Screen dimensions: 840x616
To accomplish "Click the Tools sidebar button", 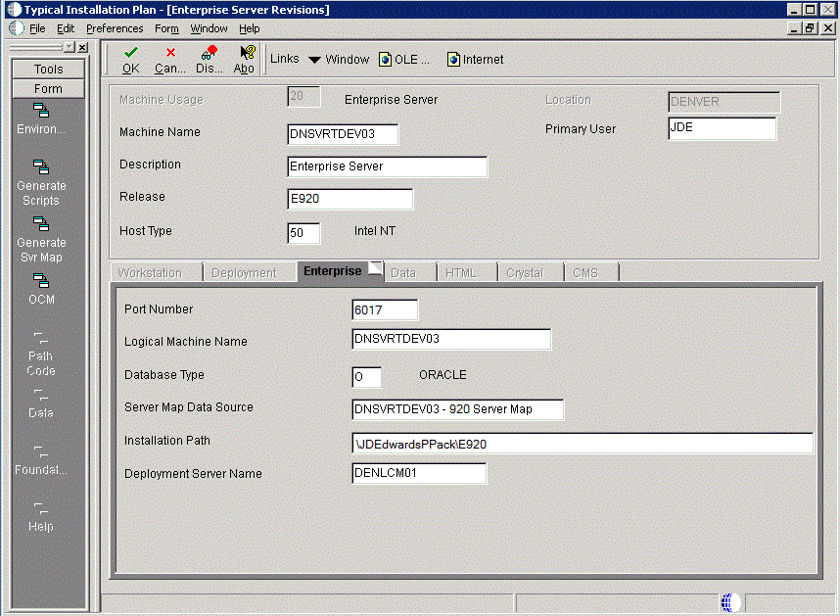I will coord(48,70).
